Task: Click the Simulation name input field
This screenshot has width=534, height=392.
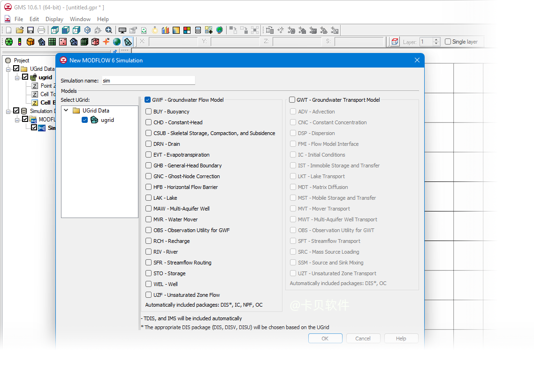Action: pos(148,81)
